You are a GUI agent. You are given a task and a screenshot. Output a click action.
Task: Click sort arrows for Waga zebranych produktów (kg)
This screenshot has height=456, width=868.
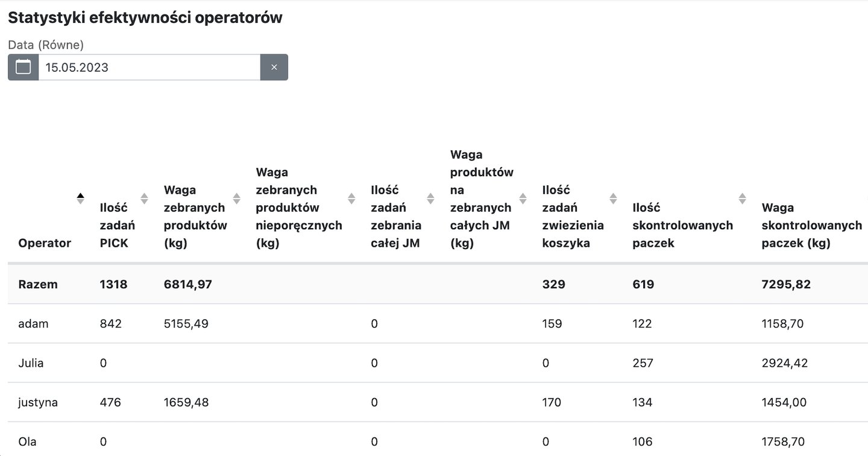point(236,198)
